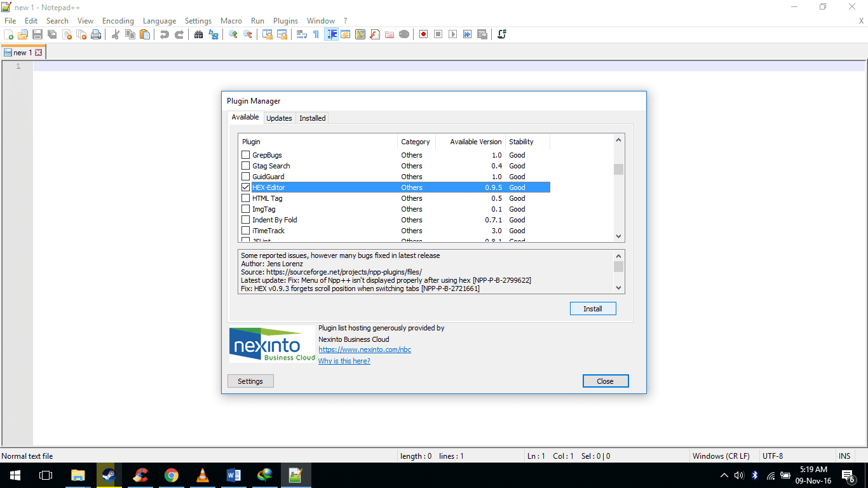Click the Zoom In magnifier icon

pos(233,34)
